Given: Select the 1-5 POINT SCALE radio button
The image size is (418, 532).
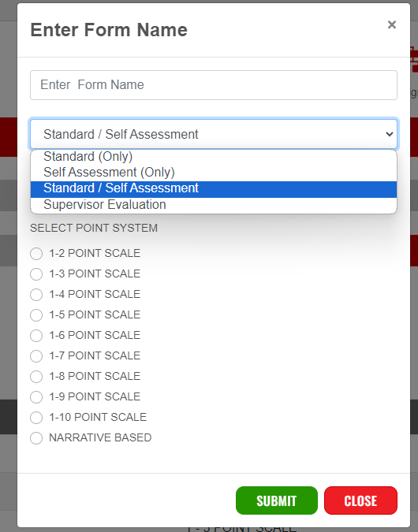Looking at the screenshot, I should [x=36, y=314].
